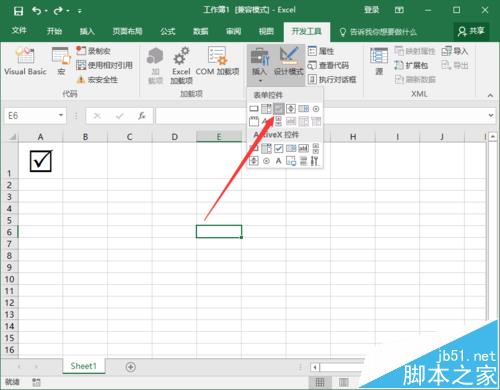
Task: Open the 文件 File tab
Action: 19,31
